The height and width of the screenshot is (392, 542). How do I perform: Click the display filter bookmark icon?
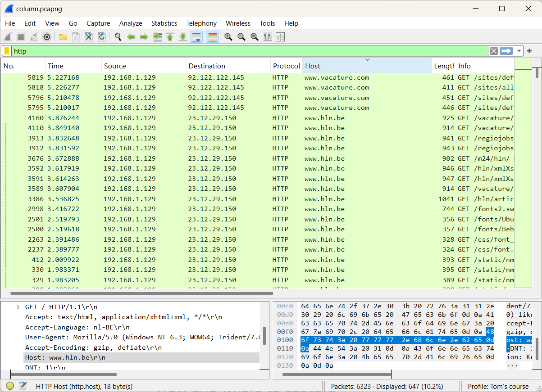pyautogui.click(x=7, y=51)
